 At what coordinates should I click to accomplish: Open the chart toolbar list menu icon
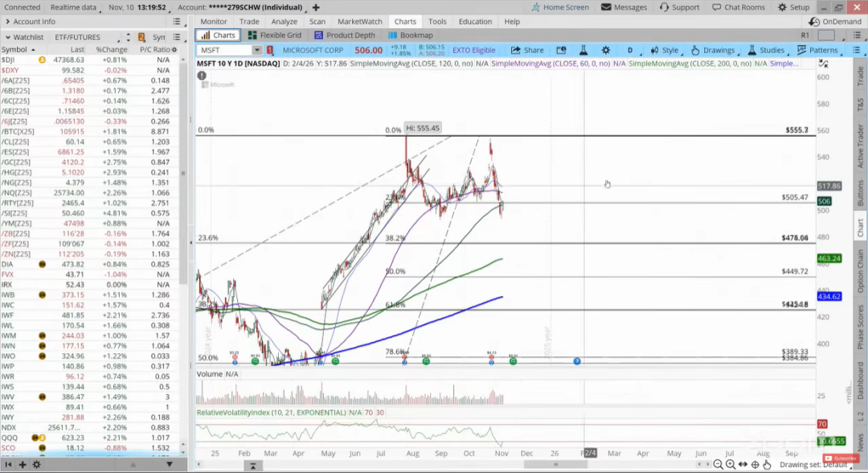(x=857, y=50)
